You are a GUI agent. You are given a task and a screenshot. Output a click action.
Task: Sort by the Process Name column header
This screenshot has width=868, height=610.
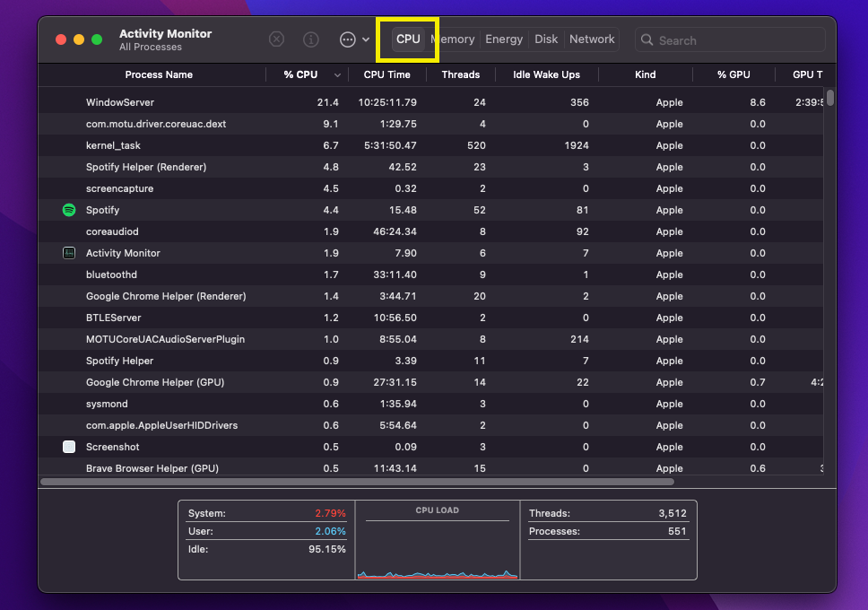(159, 74)
